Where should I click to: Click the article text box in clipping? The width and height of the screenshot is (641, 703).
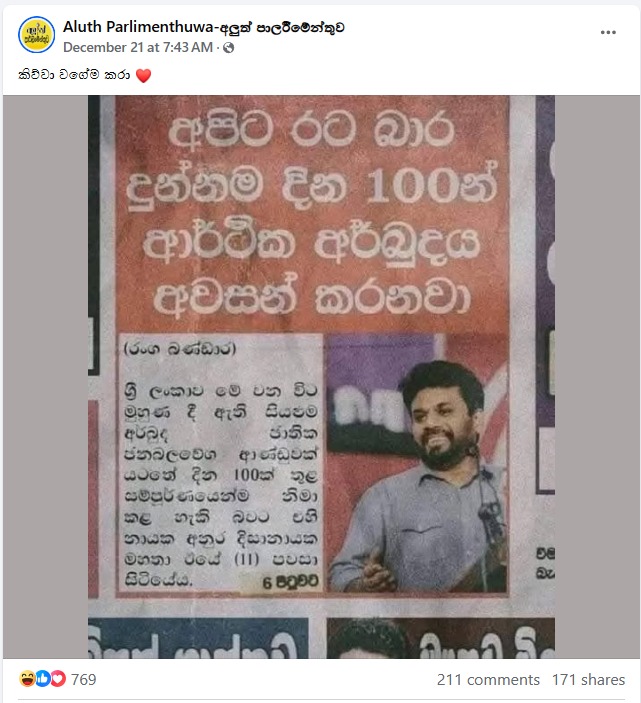pos(220,464)
